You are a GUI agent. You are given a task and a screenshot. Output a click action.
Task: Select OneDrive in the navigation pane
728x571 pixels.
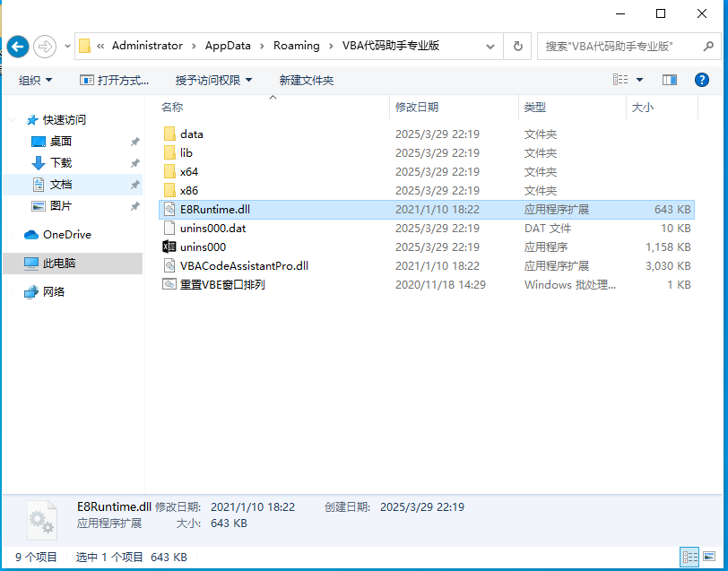(x=66, y=234)
